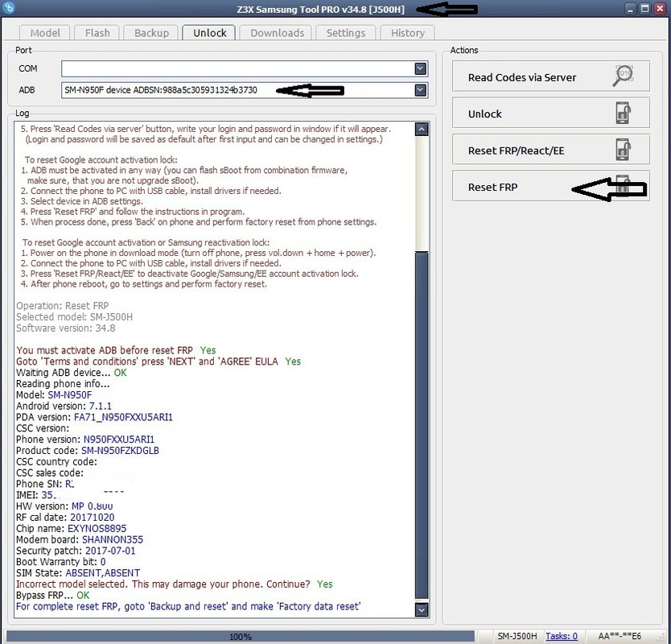Expand the COM port dropdown arrow

click(420, 68)
